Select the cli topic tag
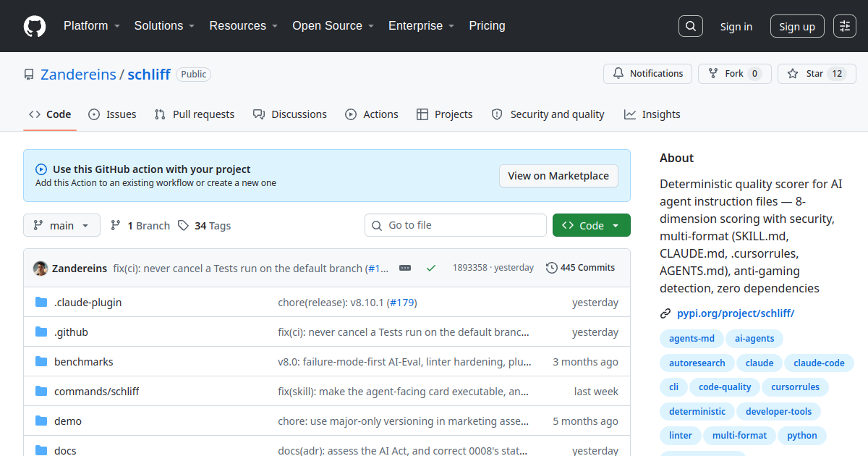The height and width of the screenshot is (456, 868). [673, 387]
